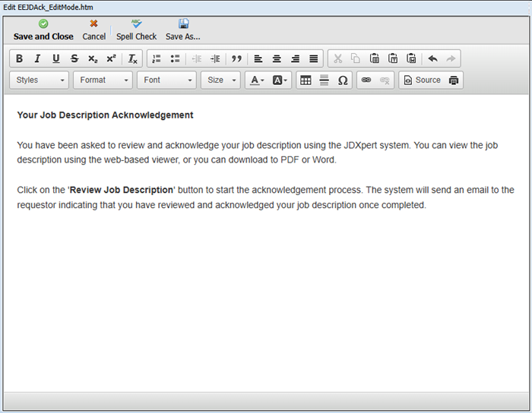Click the Remove Format icon

(132, 58)
